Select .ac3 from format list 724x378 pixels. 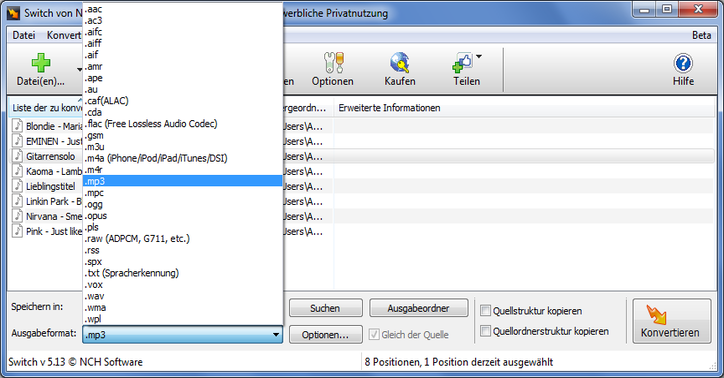(x=182, y=20)
